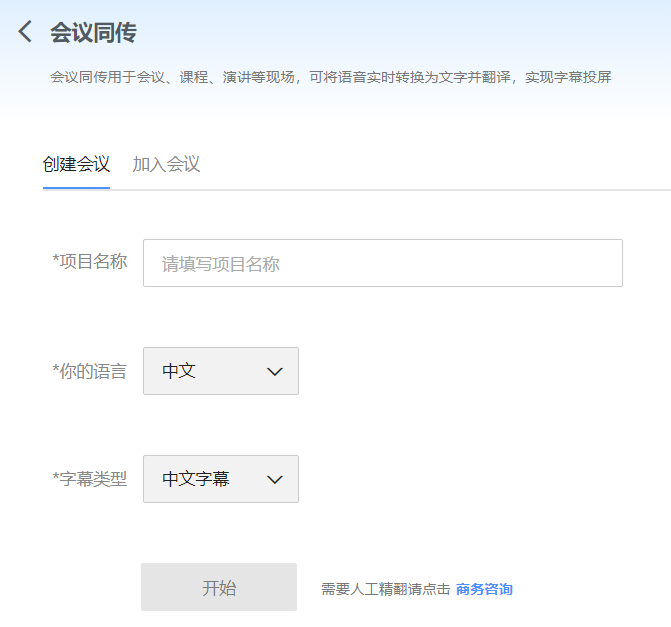The height and width of the screenshot is (627, 671).
Task: Click the back arrow beside 会议同传
Action: (x=25, y=32)
